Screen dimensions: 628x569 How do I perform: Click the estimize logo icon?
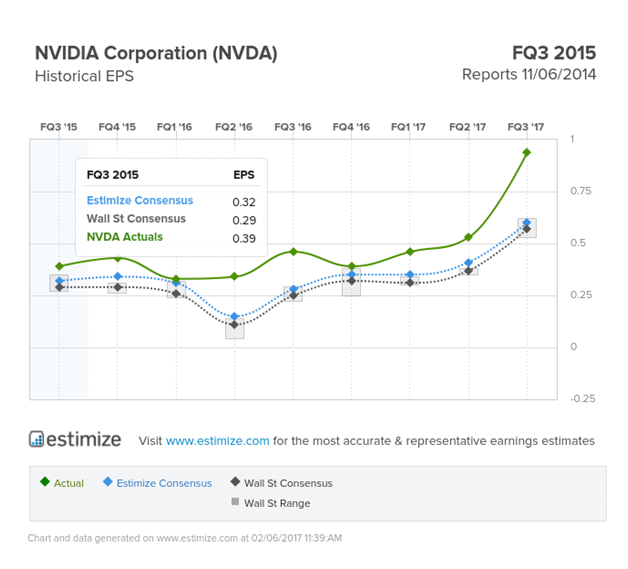click(x=37, y=439)
